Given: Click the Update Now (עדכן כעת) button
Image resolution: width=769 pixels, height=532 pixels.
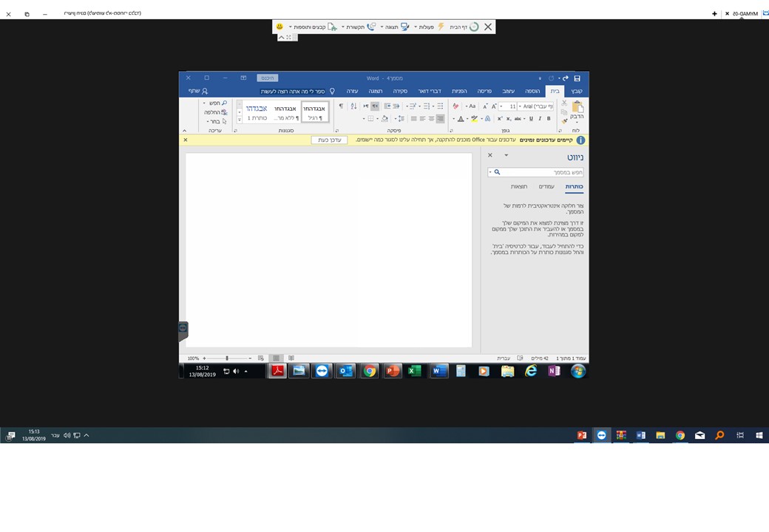Looking at the screenshot, I should [329, 140].
